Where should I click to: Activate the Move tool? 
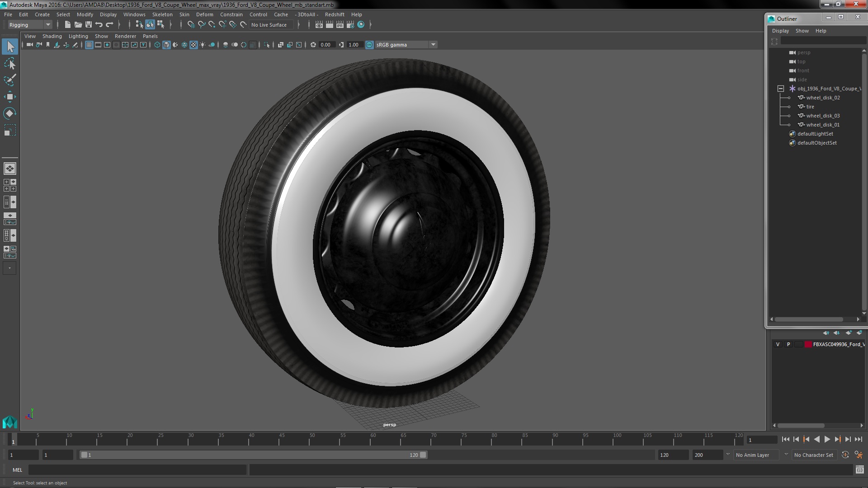click(x=10, y=97)
